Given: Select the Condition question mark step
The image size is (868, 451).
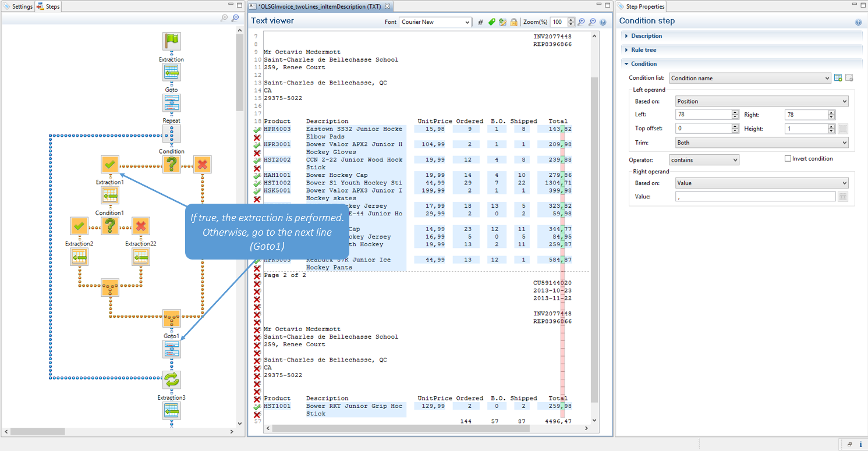Looking at the screenshot, I should tap(171, 165).
